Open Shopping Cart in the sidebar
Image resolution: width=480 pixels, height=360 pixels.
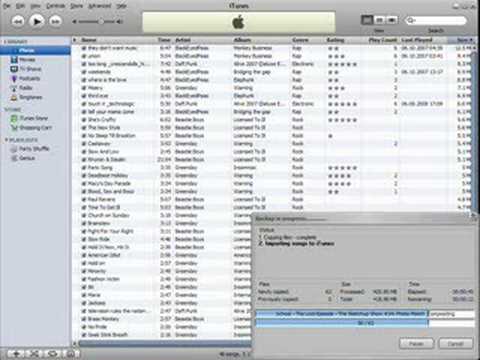32,128
